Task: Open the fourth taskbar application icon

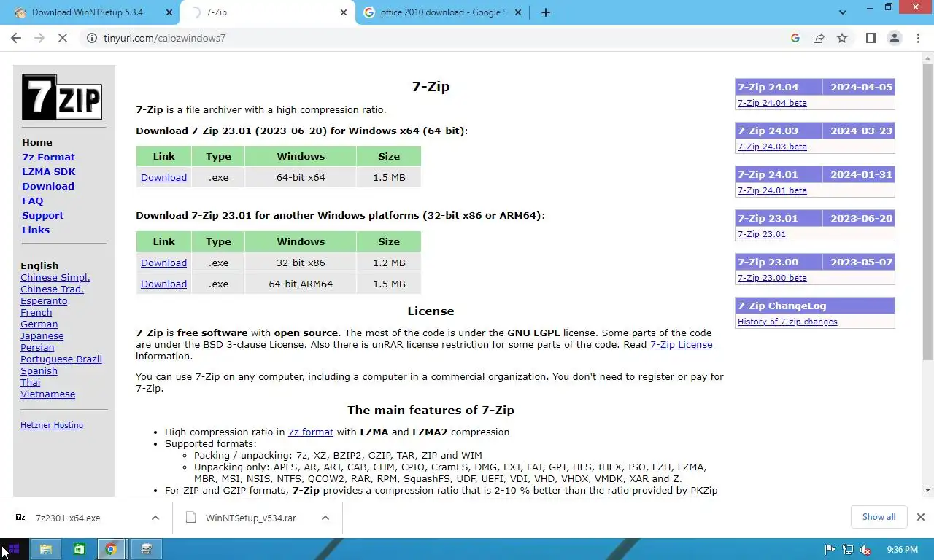Action: [x=146, y=549]
